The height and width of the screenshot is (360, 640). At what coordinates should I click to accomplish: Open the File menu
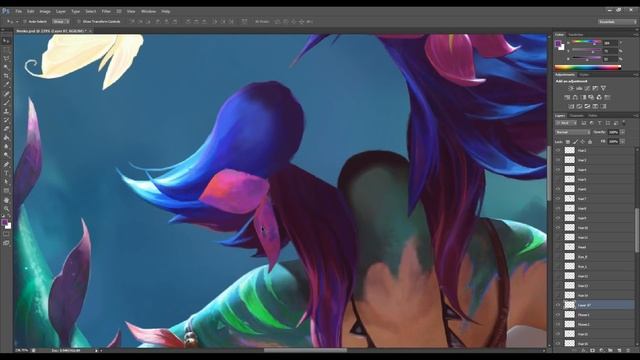(19, 11)
